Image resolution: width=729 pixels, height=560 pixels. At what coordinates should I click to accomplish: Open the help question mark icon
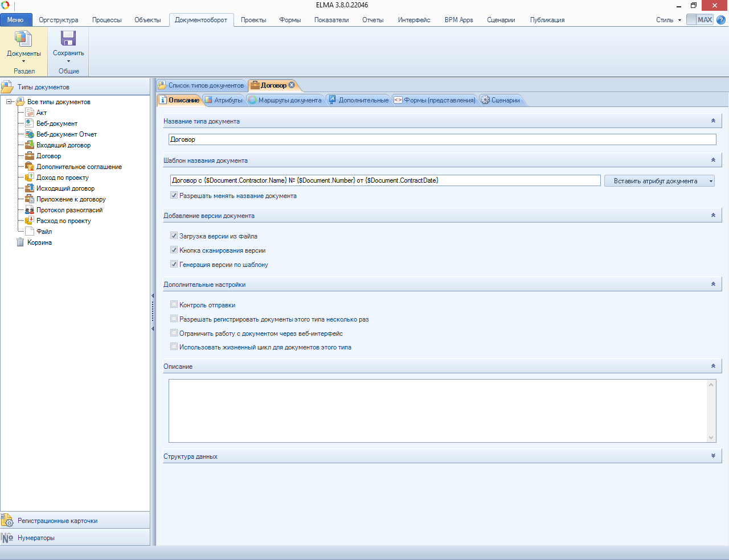click(721, 20)
